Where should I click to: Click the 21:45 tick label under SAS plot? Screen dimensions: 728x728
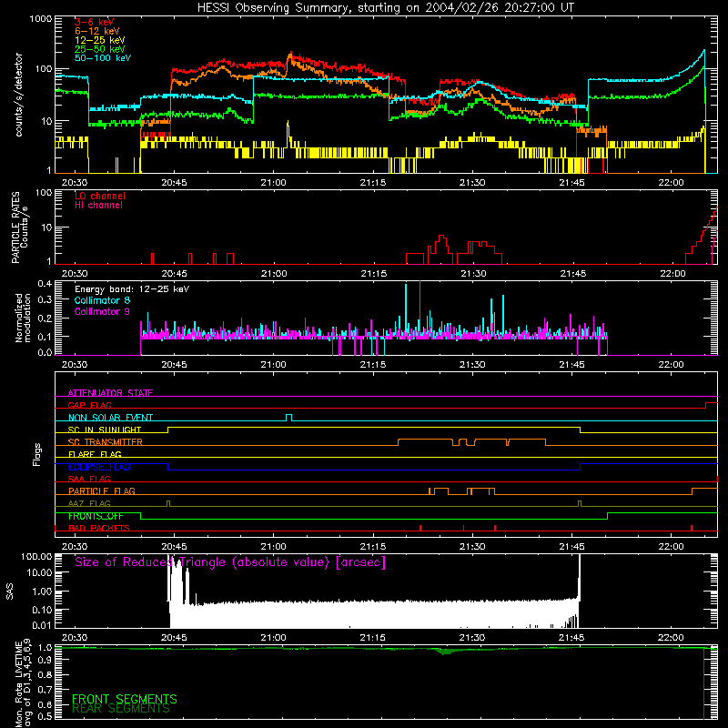572,638
